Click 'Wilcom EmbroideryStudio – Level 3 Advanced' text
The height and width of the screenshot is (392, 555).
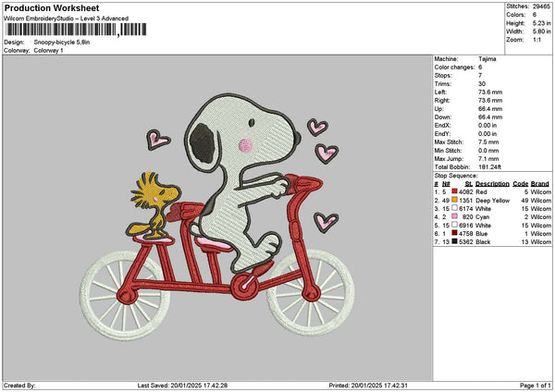tap(67, 18)
